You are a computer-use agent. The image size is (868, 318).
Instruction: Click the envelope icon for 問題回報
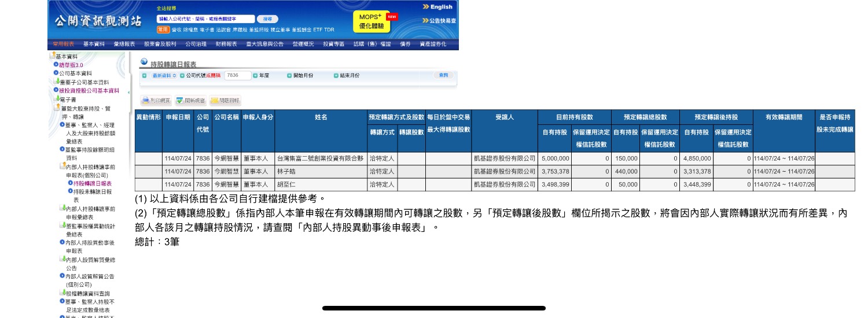coord(214,101)
